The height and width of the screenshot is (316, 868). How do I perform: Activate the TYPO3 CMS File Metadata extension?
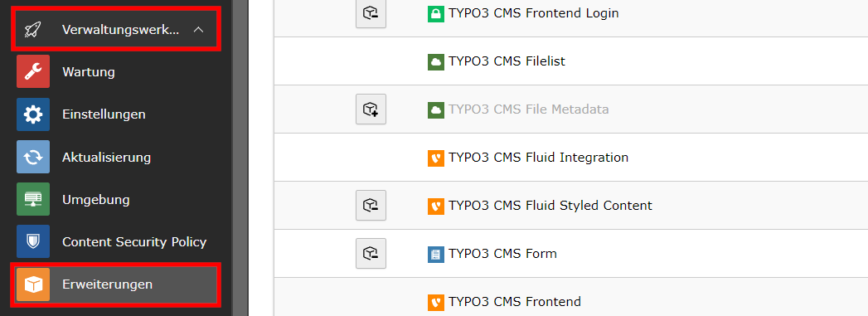point(371,109)
